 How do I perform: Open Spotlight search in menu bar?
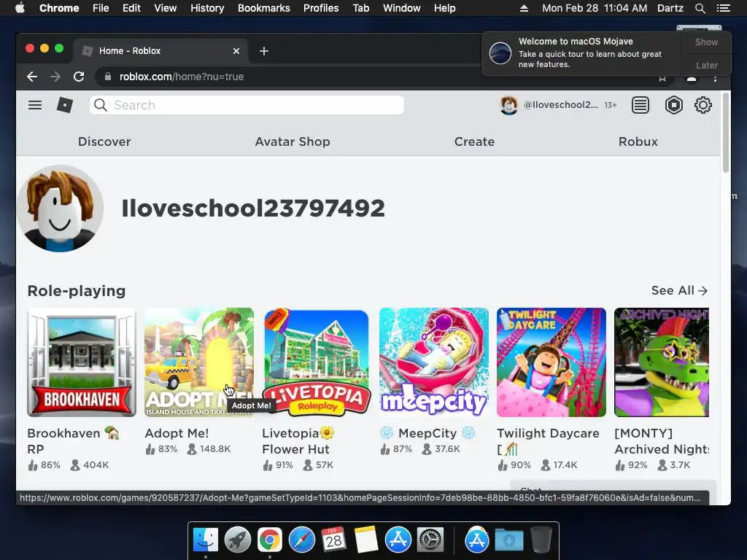(x=700, y=8)
